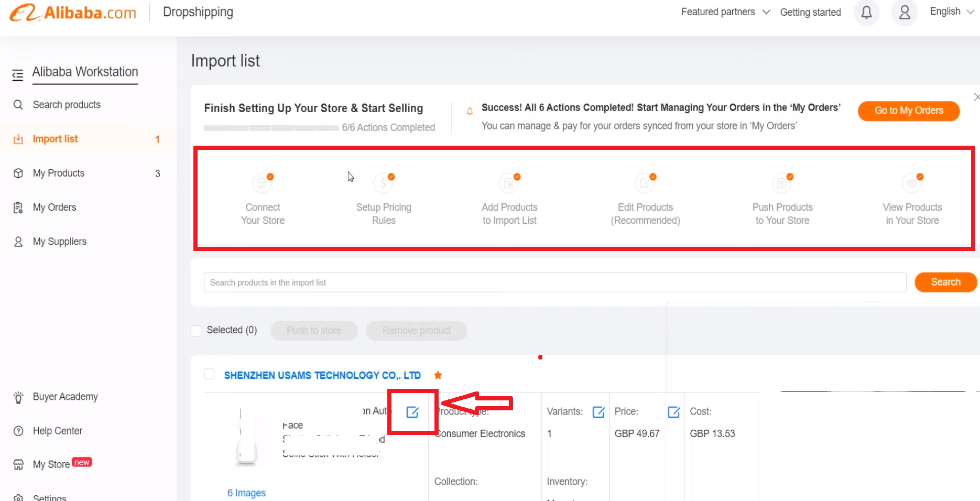
Task: Select Import list in the sidebar
Action: pyautogui.click(x=55, y=139)
